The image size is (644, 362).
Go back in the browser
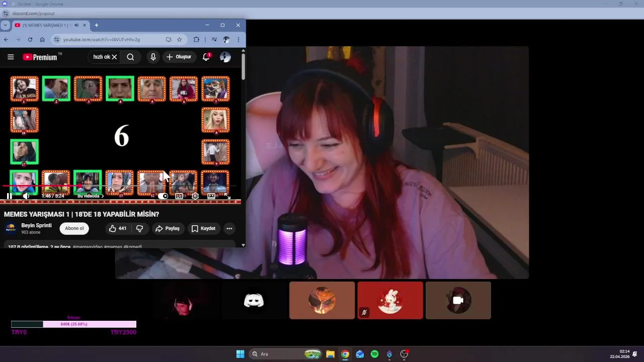tap(6, 40)
